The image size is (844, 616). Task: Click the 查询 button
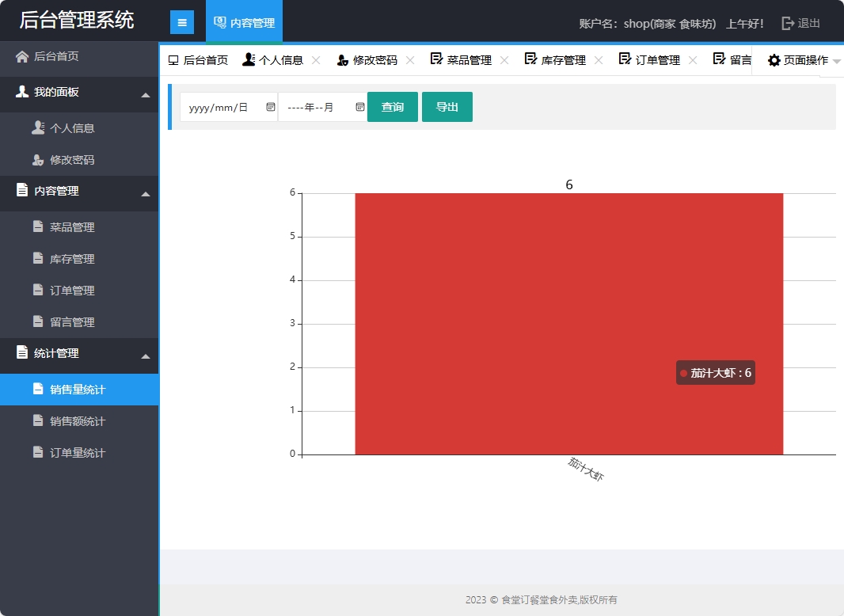tap(393, 107)
